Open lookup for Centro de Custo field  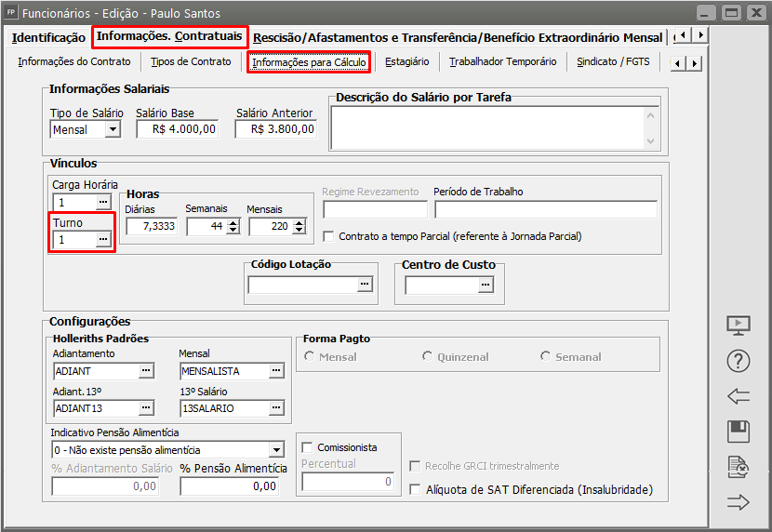click(485, 285)
